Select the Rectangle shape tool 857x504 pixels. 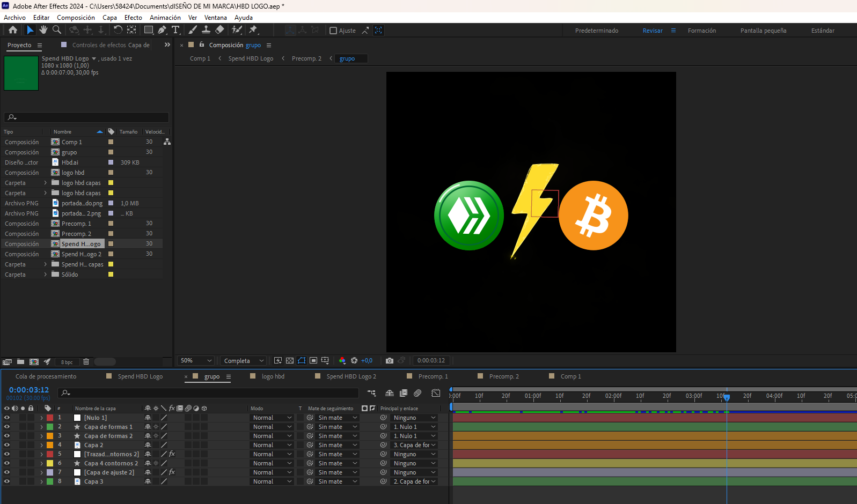click(149, 30)
